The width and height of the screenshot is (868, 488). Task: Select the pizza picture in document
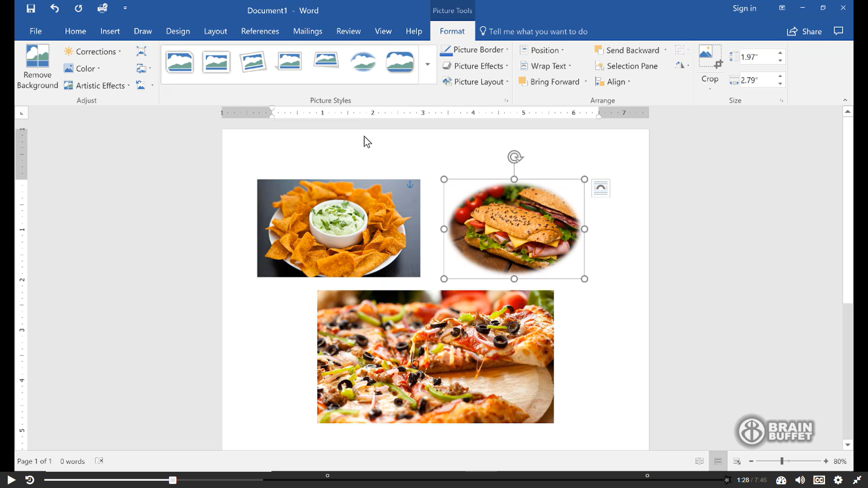pos(435,357)
